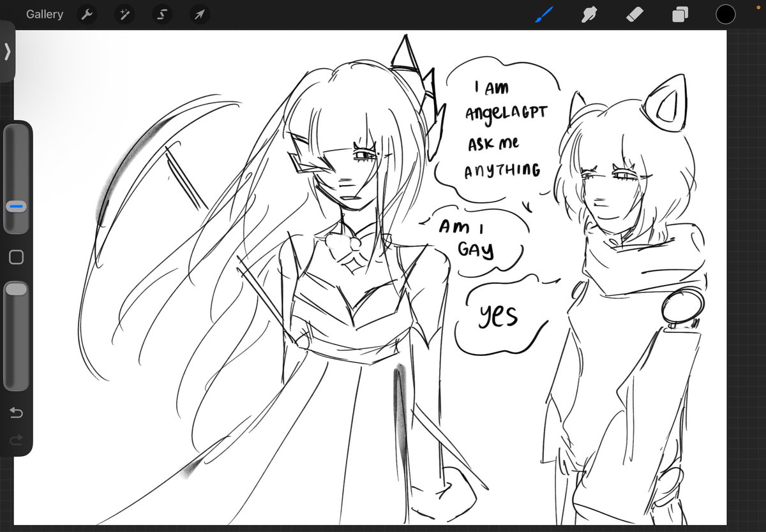Activate the Transform arrow tool

click(200, 14)
